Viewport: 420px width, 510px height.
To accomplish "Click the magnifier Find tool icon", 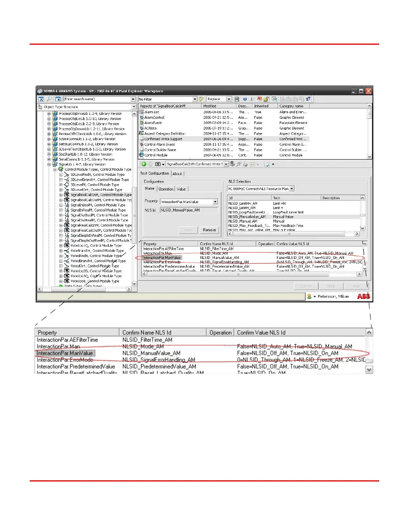I will pos(49,99).
